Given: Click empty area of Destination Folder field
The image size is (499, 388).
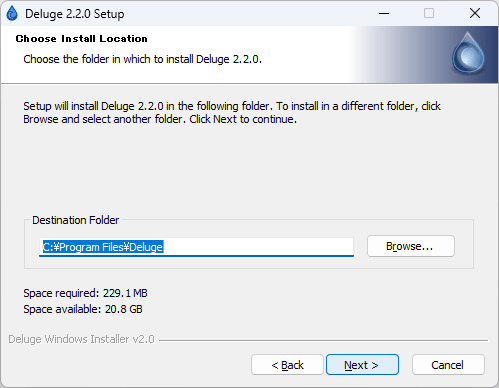Looking at the screenshot, I should coord(258,247).
